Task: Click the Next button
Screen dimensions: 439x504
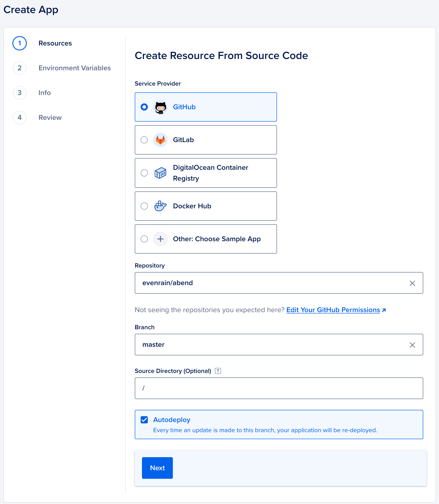Action: (x=157, y=468)
